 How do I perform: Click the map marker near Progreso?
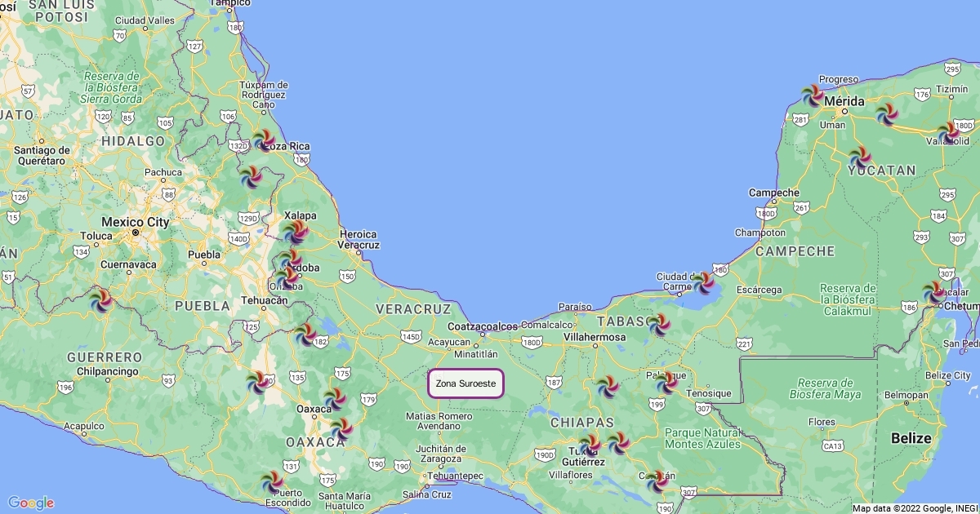813,95
